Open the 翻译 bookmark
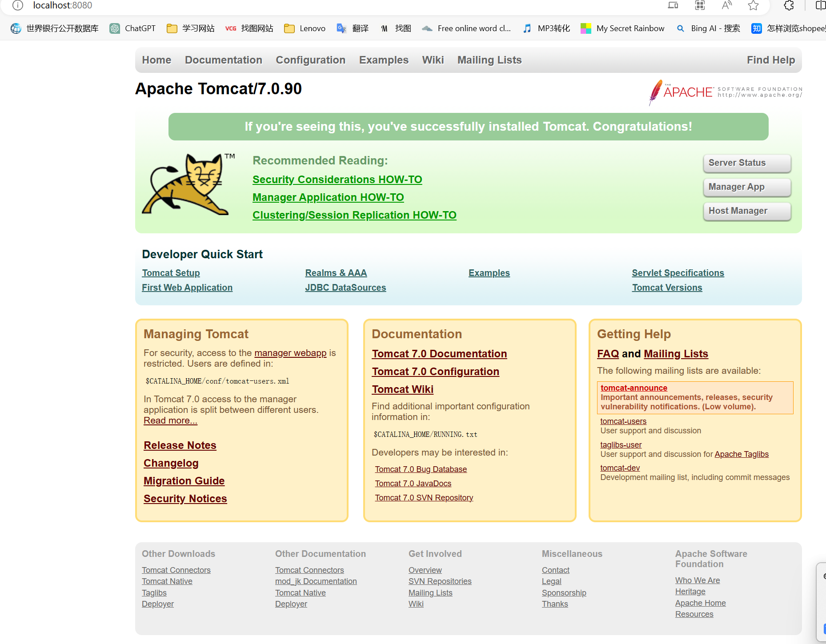This screenshot has width=826, height=644. pyautogui.click(x=353, y=28)
